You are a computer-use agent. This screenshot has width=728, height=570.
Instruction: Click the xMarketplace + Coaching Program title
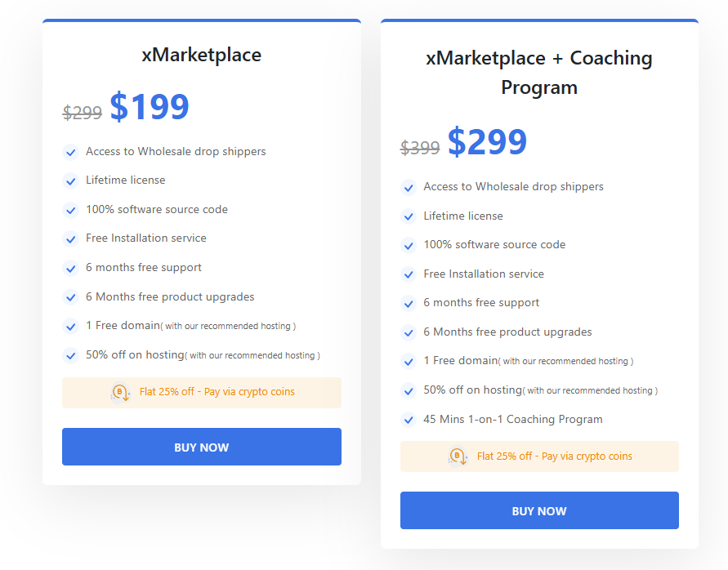[539, 73]
